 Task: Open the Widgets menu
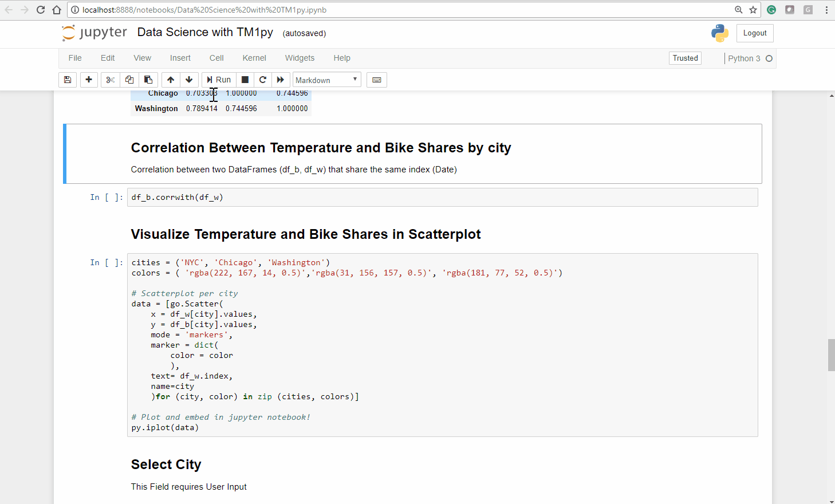click(300, 58)
